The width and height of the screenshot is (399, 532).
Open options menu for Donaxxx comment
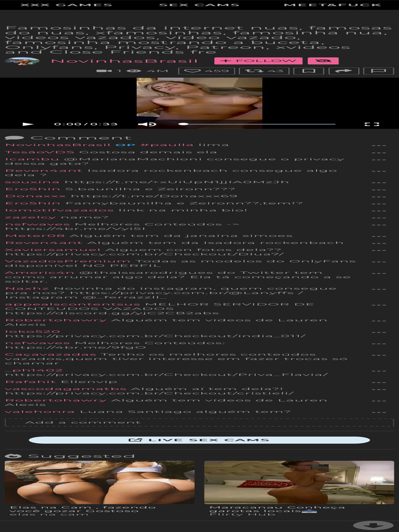[x=379, y=196]
